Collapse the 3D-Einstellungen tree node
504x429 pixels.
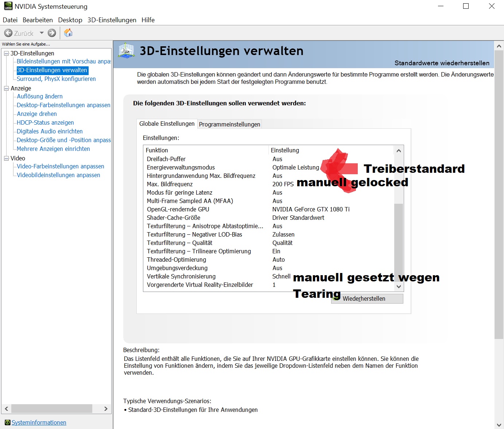point(6,54)
